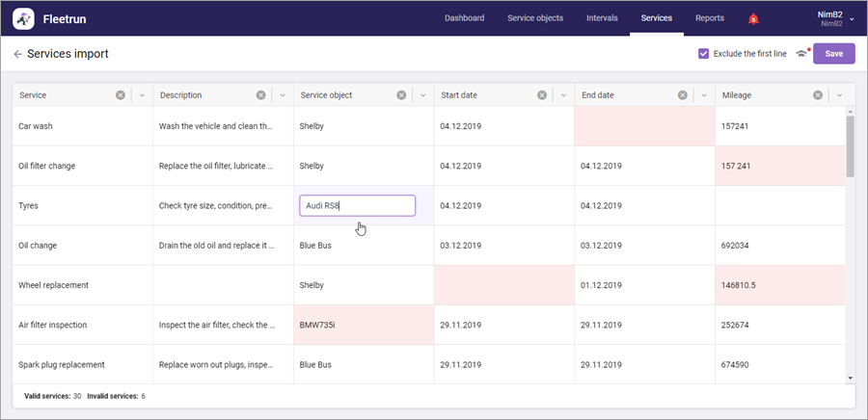
Task: Clear the Service column mapping
Action: [x=121, y=95]
